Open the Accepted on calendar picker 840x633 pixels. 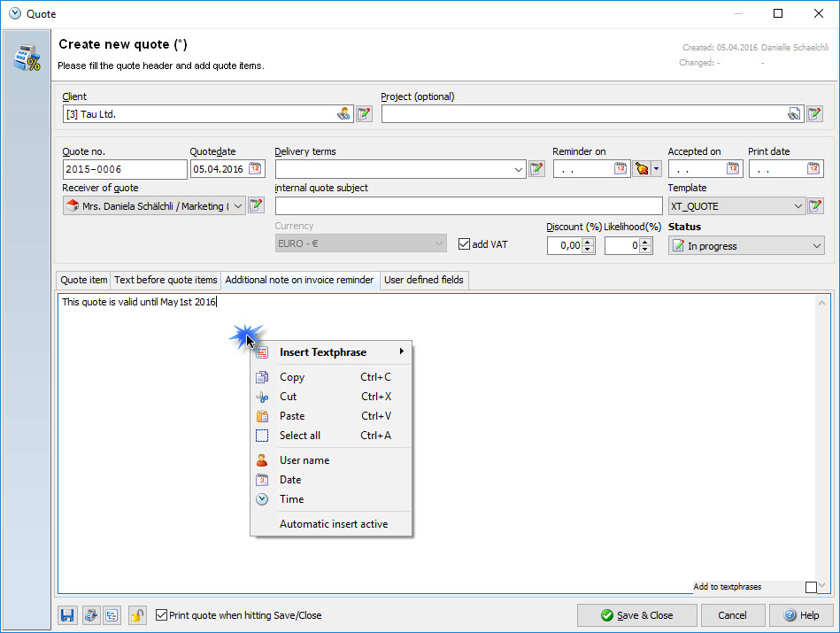[x=733, y=169]
